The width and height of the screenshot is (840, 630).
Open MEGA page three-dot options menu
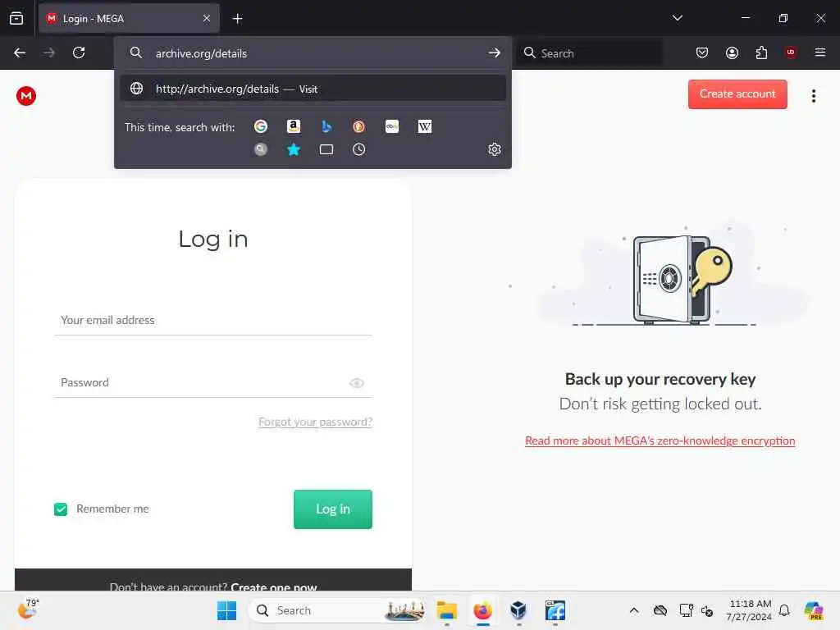click(x=813, y=96)
